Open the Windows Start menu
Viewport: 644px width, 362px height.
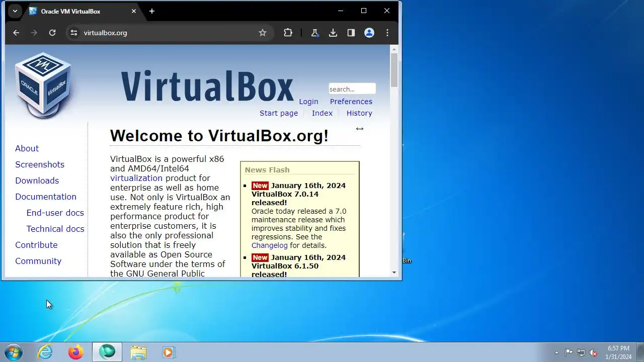[x=14, y=352]
